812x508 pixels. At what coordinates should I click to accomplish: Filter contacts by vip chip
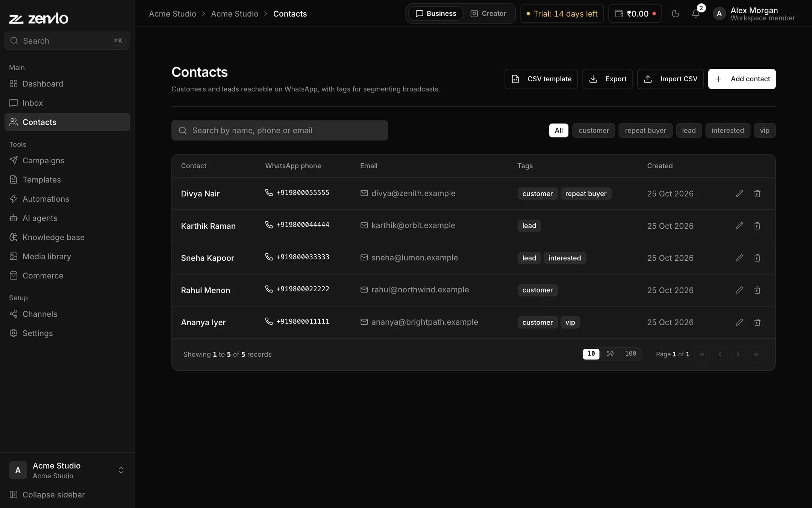(765, 131)
